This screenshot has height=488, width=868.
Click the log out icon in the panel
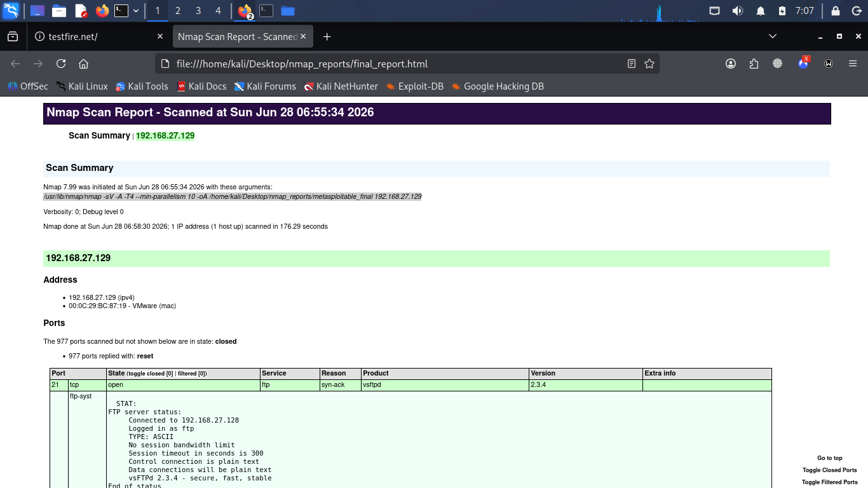click(855, 11)
